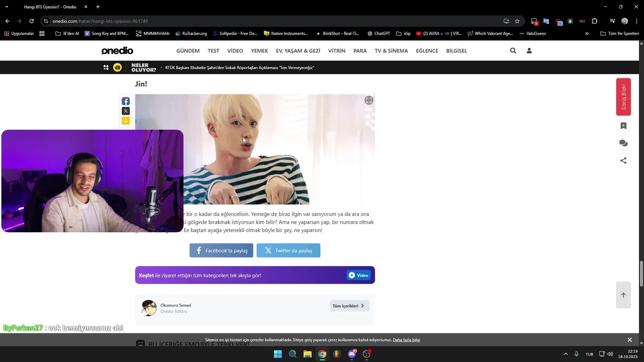Share on X via floating sidebar icon
644x362 pixels.
point(126,111)
